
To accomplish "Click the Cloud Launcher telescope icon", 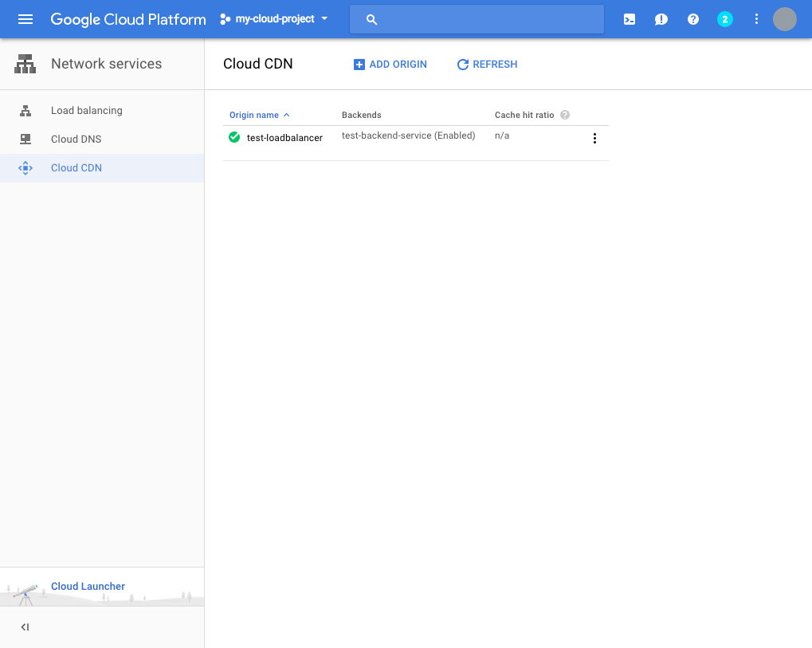I will click(x=25, y=594).
